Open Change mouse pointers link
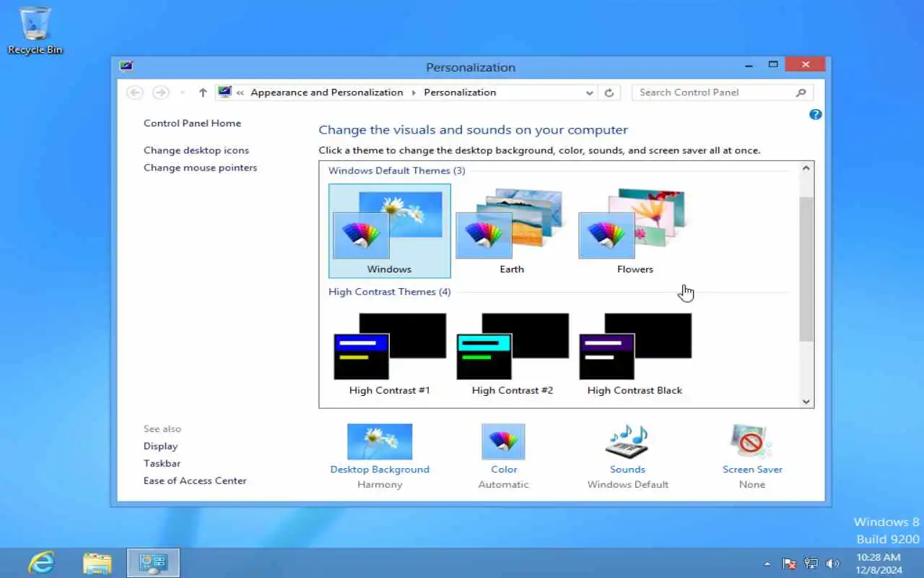The width and height of the screenshot is (924, 578). pos(200,168)
